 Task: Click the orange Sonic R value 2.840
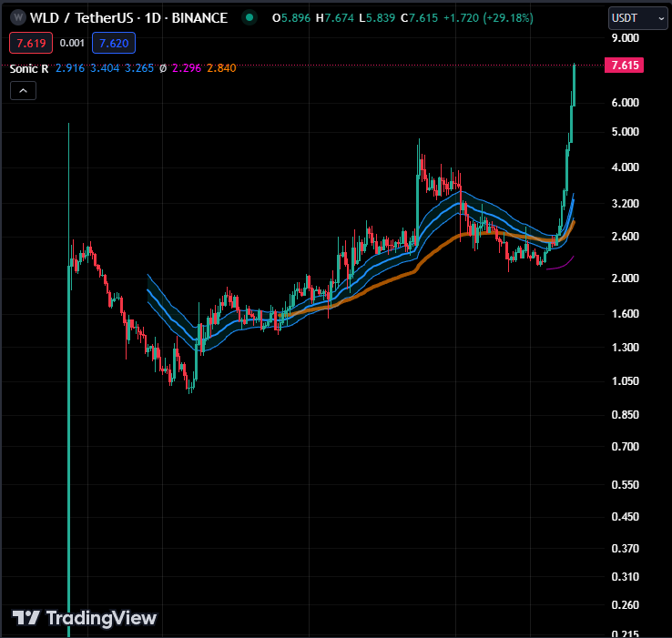tap(221, 68)
